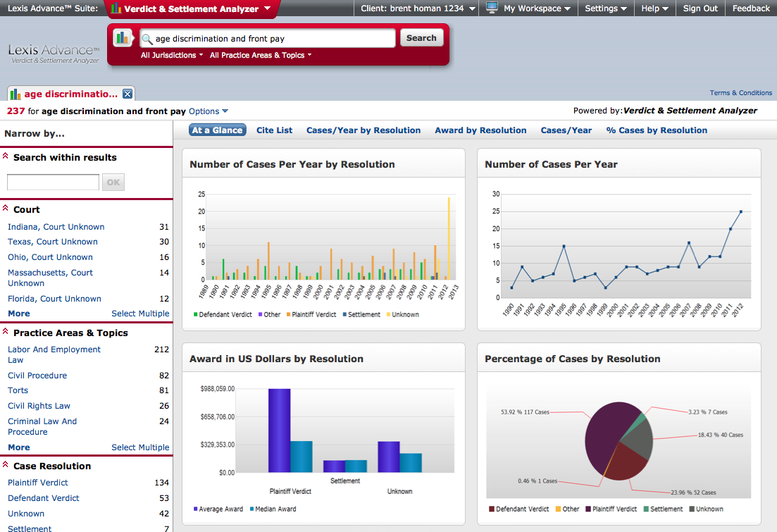The width and height of the screenshot is (777, 532).
Task: Filter by Indiana, Court Unknown
Action: click(x=56, y=227)
